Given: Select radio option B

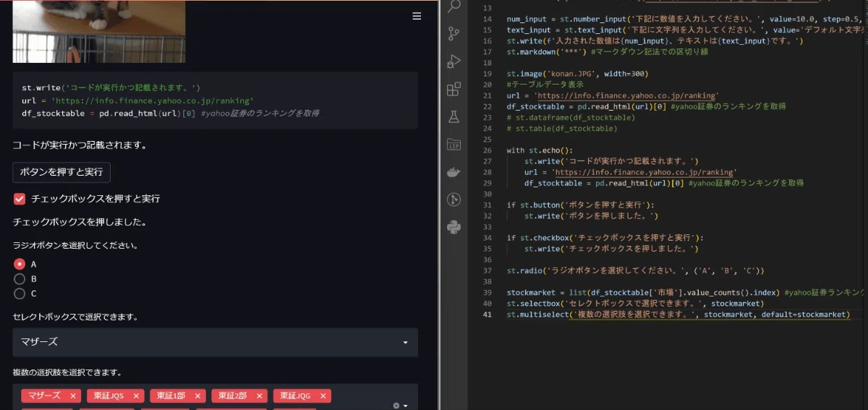Looking at the screenshot, I should (20, 278).
